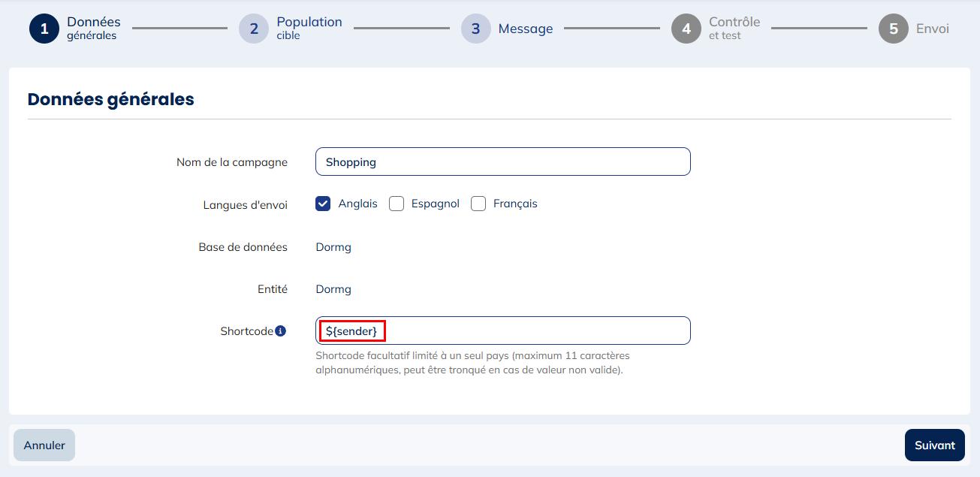Viewport: 980px width, 477px height.
Task: Select the step 3 circle icon
Action: click(476, 29)
